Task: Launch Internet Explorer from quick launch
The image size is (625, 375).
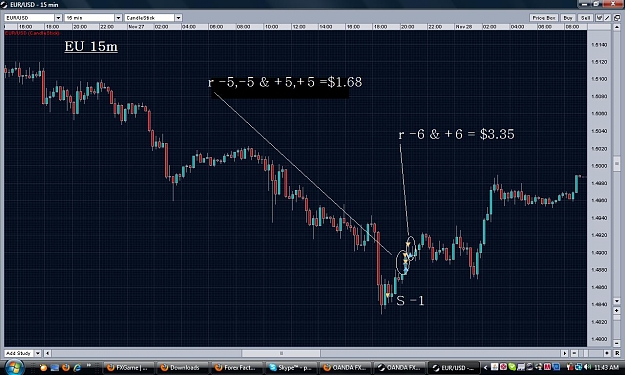Action: pyautogui.click(x=77, y=367)
